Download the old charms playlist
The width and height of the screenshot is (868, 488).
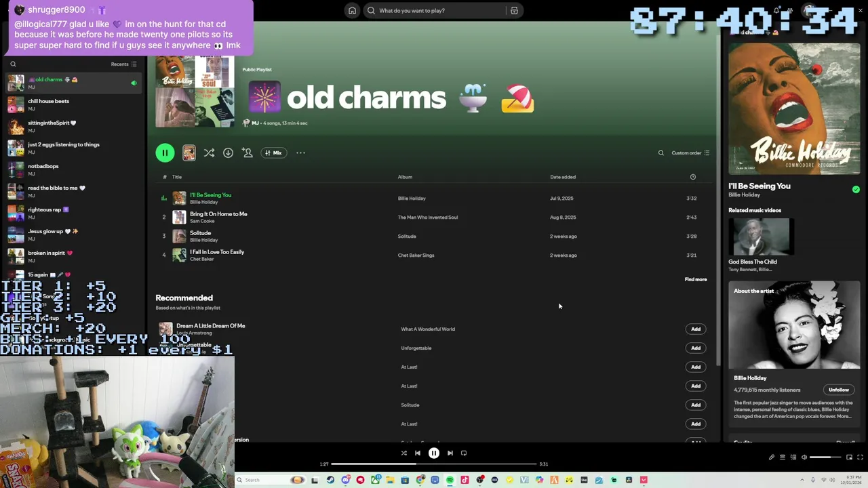click(228, 152)
